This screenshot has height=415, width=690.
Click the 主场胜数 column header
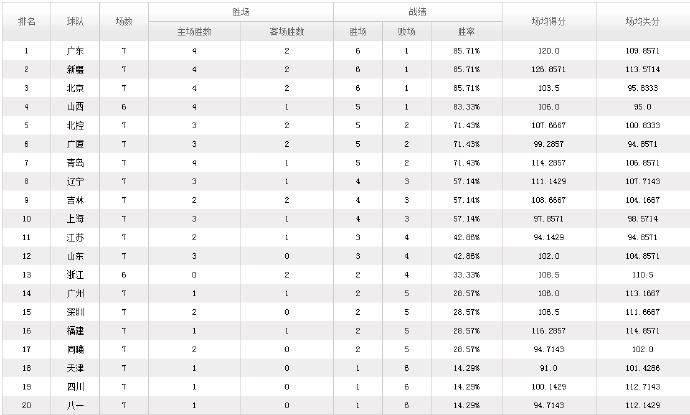coord(195,32)
